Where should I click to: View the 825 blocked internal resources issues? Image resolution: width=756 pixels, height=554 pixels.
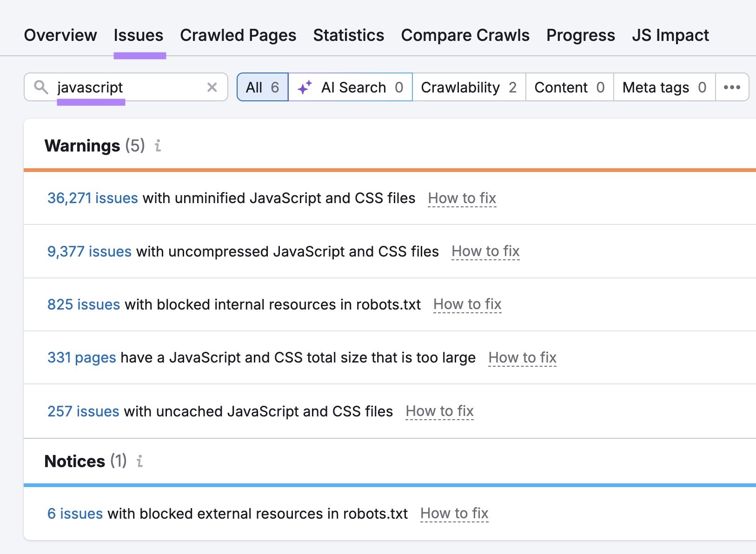(x=84, y=304)
